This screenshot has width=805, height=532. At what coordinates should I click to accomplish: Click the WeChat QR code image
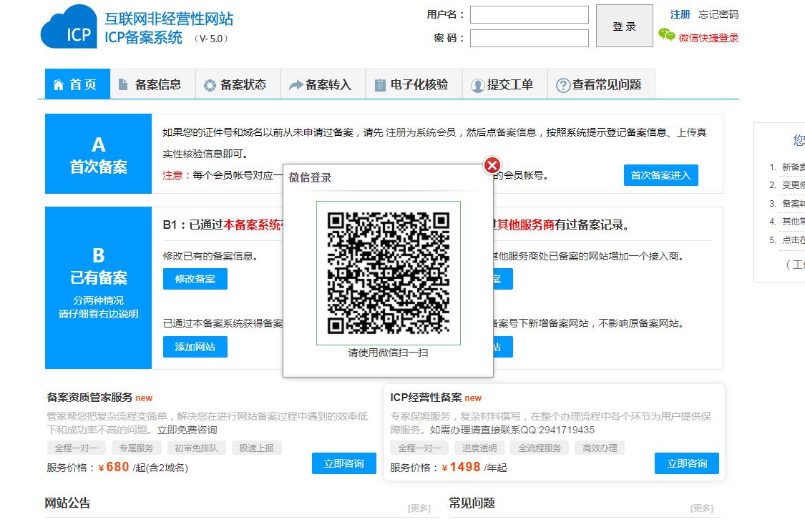click(x=388, y=273)
